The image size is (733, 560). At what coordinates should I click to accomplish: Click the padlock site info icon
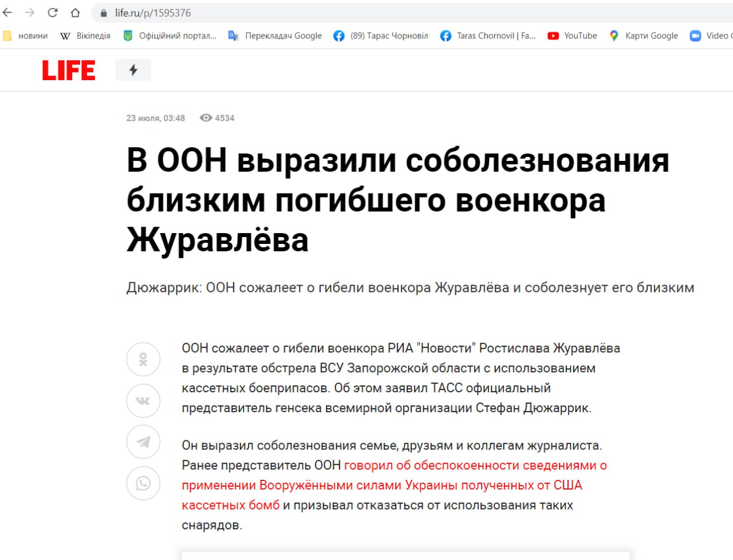(104, 13)
